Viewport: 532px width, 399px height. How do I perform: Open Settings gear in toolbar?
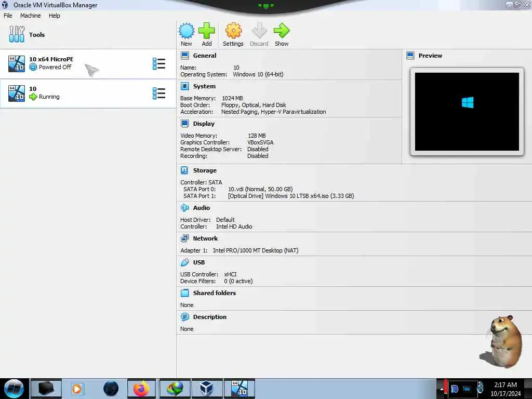[x=233, y=31]
